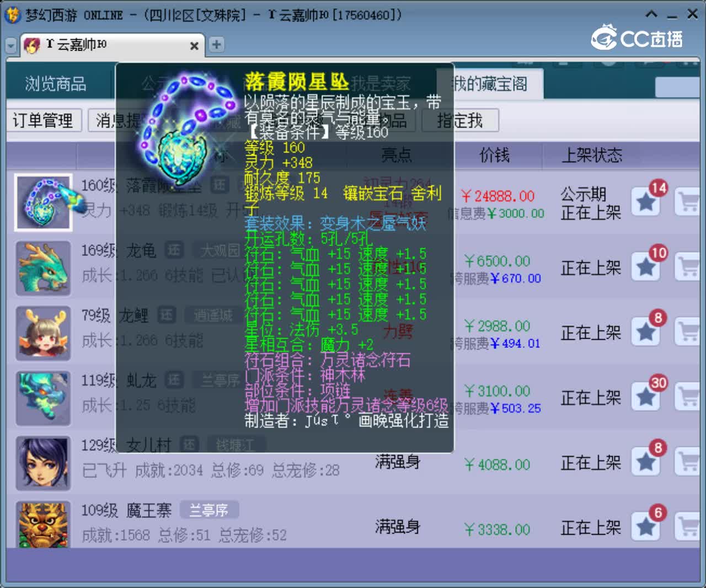706x588 pixels.
Task: Click the 满强身 highlight on 女儿村 row
Action: tap(398, 462)
